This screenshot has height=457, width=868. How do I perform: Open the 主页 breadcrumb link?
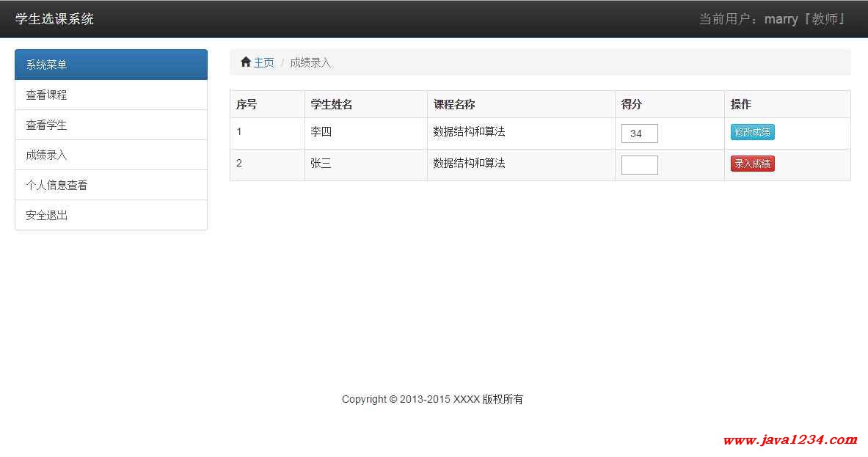pos(264,62)
